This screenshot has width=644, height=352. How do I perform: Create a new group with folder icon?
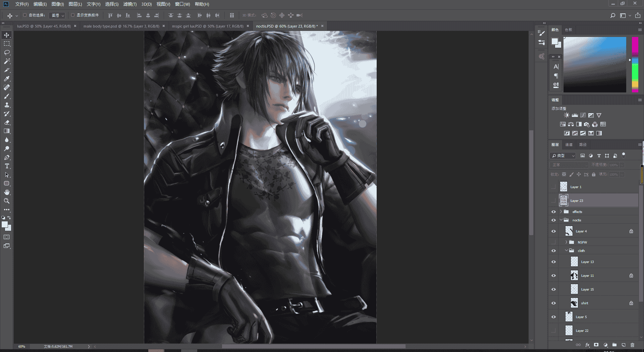point(614,345)
